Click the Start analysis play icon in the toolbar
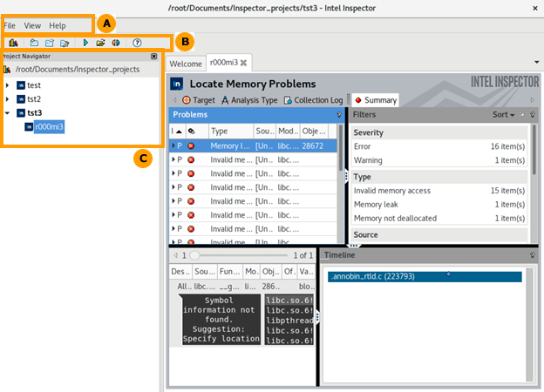This screenshot has width=544, height=392. tap(85, 42)
